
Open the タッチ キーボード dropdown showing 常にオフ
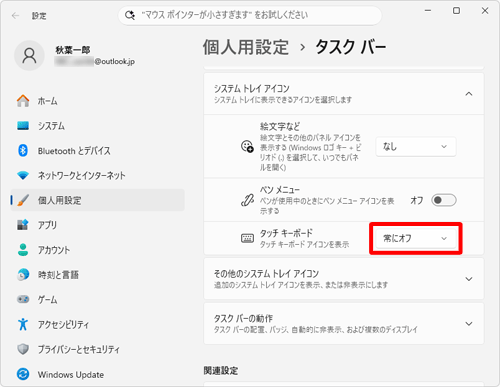416,238
